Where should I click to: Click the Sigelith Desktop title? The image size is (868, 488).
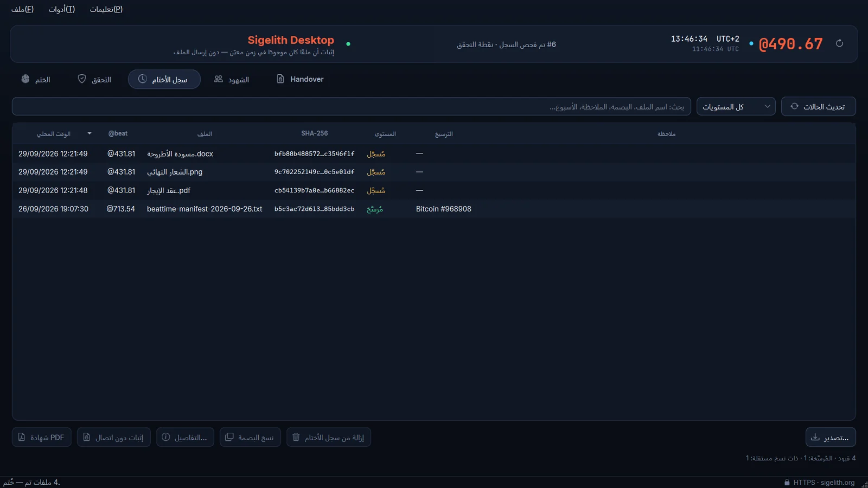291,40
